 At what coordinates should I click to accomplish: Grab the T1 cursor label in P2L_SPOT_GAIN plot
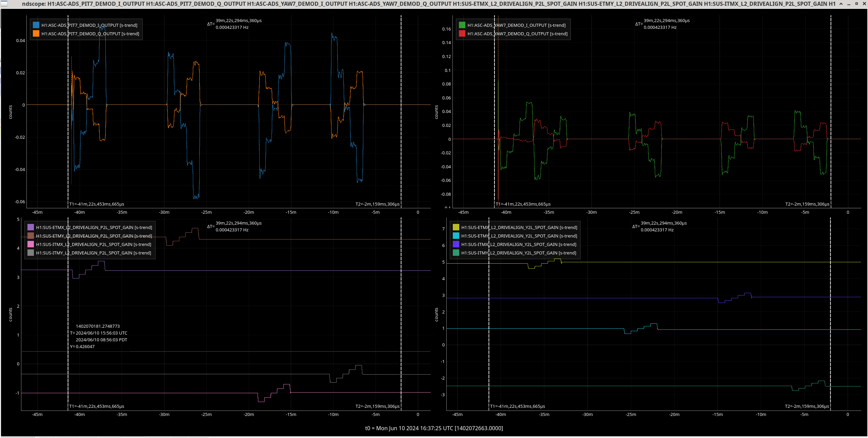pos(97,406)
